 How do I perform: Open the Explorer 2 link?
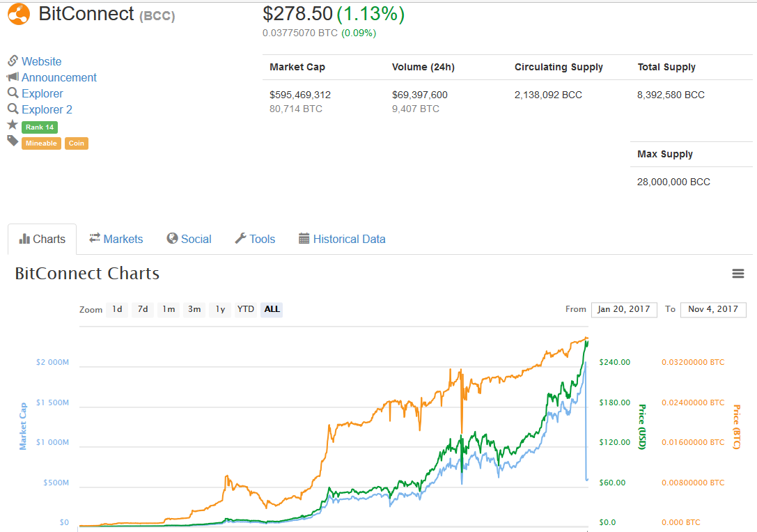[47, 109]
